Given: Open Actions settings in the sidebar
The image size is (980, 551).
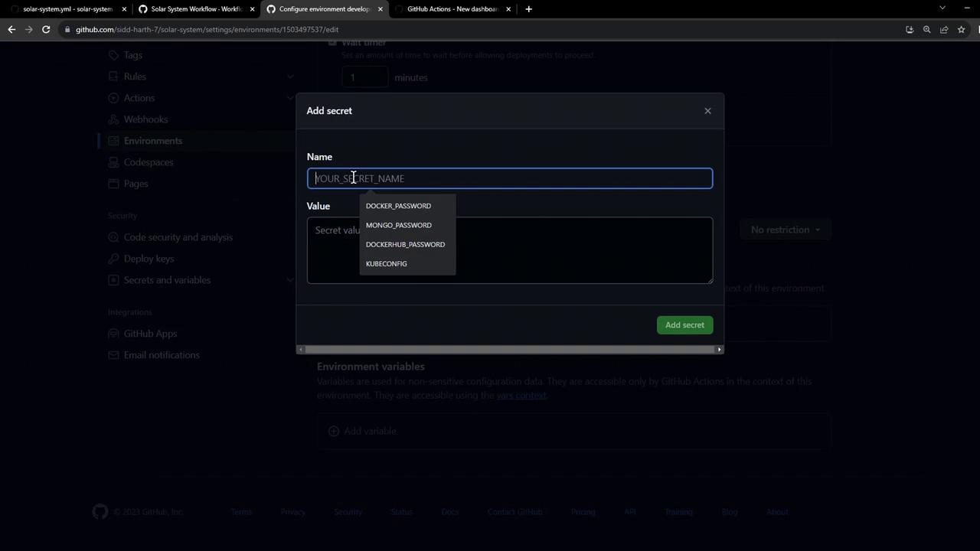Looking at the screenshot, I should [139, 98].
